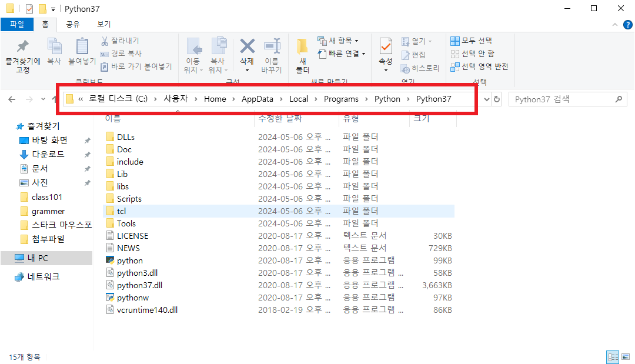Select 내 PC in the sidebar
Viewport: 635px width, 364px height.
pos(46,258)
